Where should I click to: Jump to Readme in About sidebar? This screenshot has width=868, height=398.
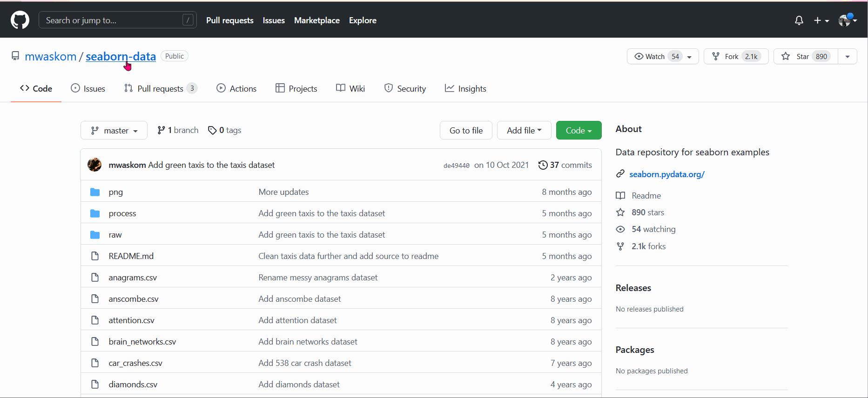coord(639,196)
